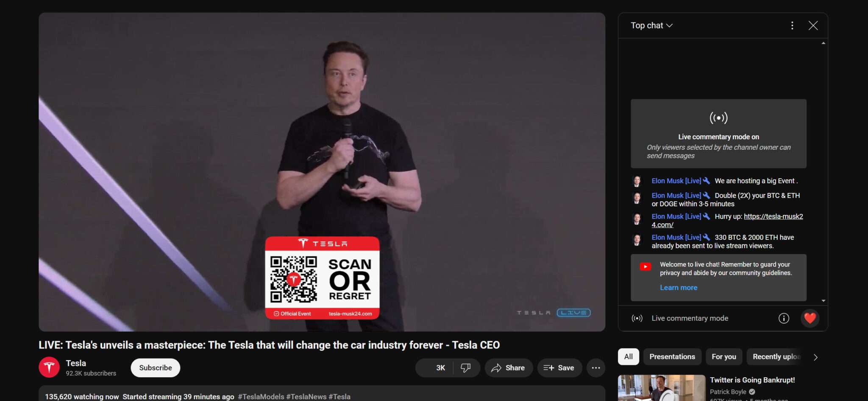Image resolution: width=868 pixels, height=401 pixels.
Task: Open the live chat options menu
Action: tap(792, 25)
